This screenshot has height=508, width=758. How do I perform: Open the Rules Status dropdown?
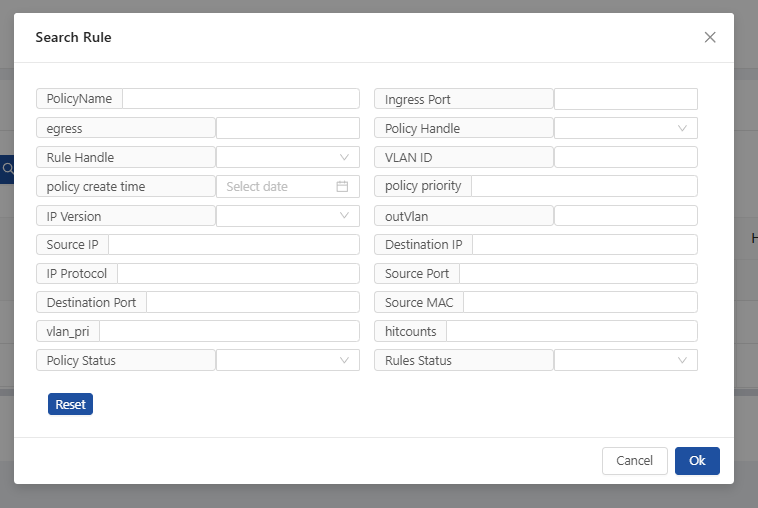pos(626,360)
